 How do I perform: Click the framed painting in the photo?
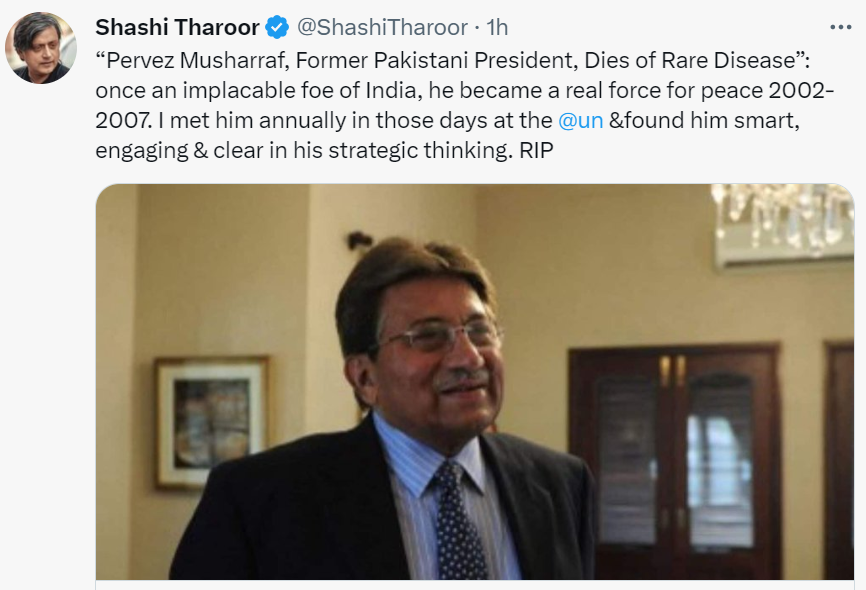(211, 421)
